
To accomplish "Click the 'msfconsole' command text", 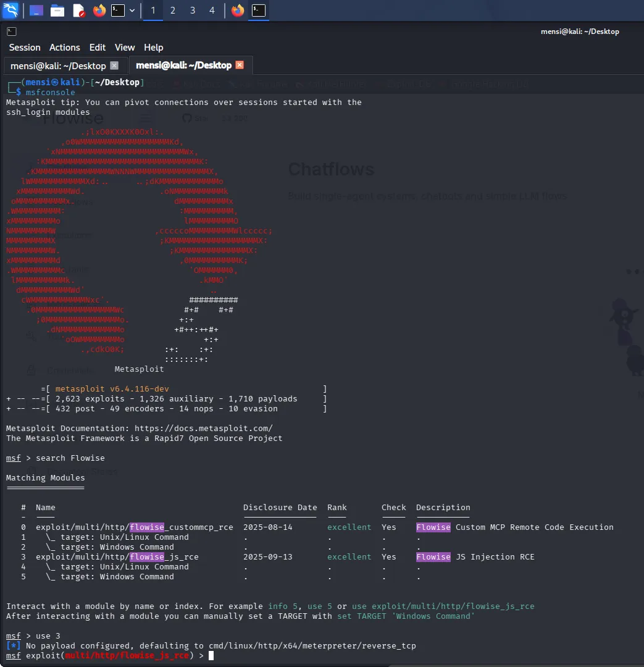I will click(50, 92).
